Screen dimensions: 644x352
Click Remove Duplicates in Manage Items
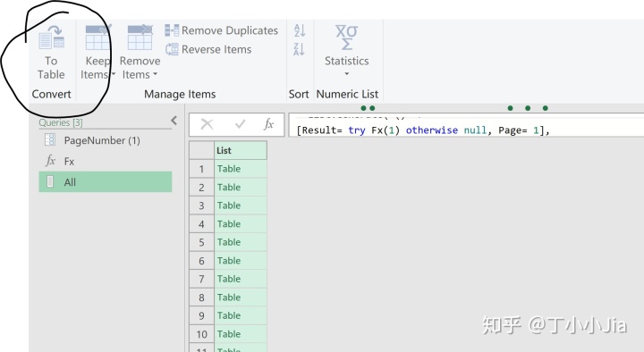pos(222,30)
